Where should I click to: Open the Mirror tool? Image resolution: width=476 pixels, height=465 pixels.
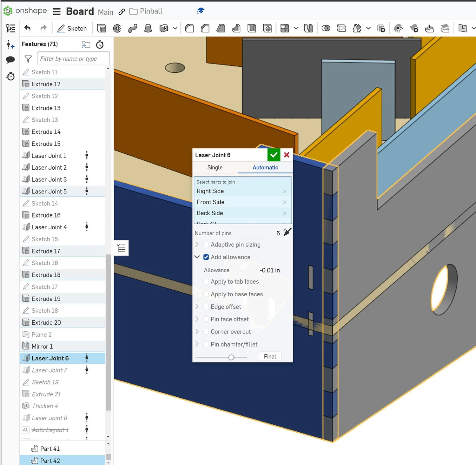point(308,28)
